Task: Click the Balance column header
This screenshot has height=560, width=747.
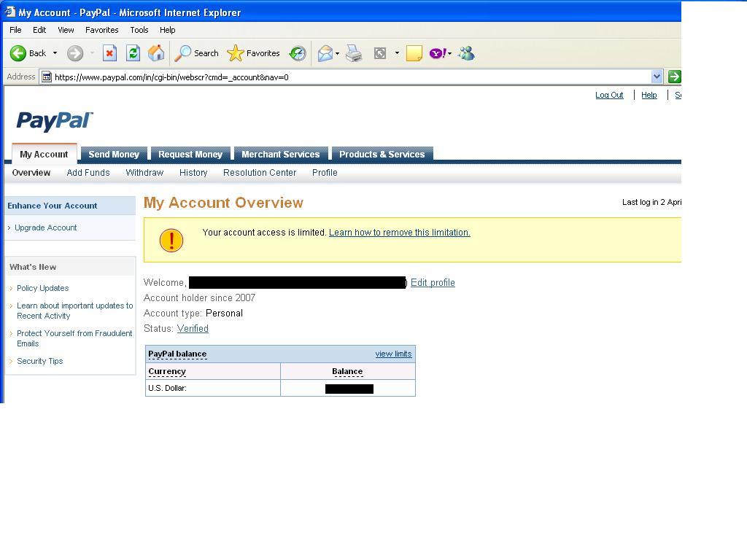Action: tap(347, 371)
